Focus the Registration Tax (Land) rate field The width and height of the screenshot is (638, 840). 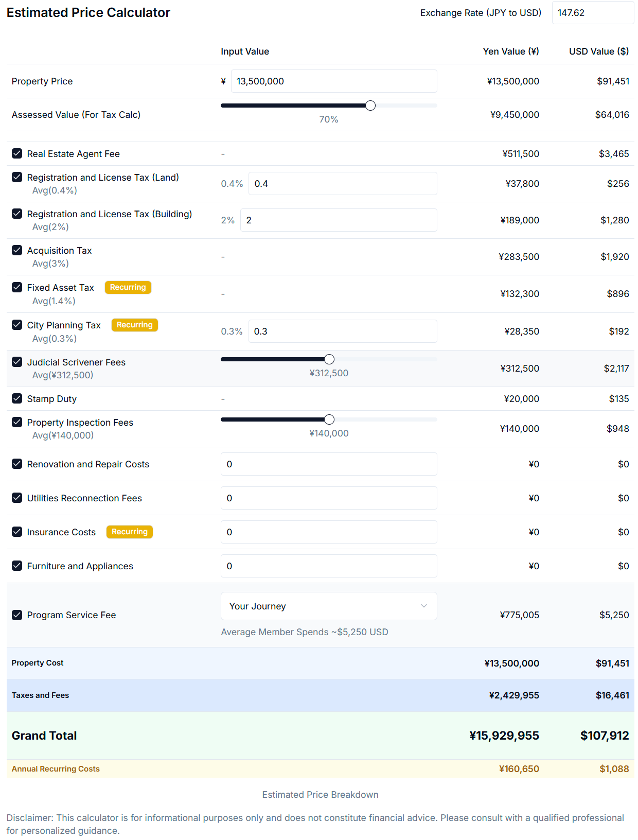[x=342, y=184]
